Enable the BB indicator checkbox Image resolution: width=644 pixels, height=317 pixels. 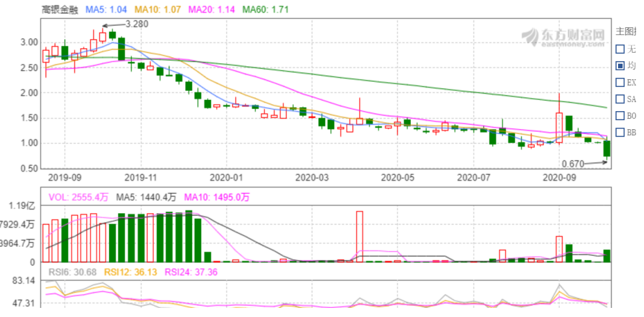tap(620, 133)
